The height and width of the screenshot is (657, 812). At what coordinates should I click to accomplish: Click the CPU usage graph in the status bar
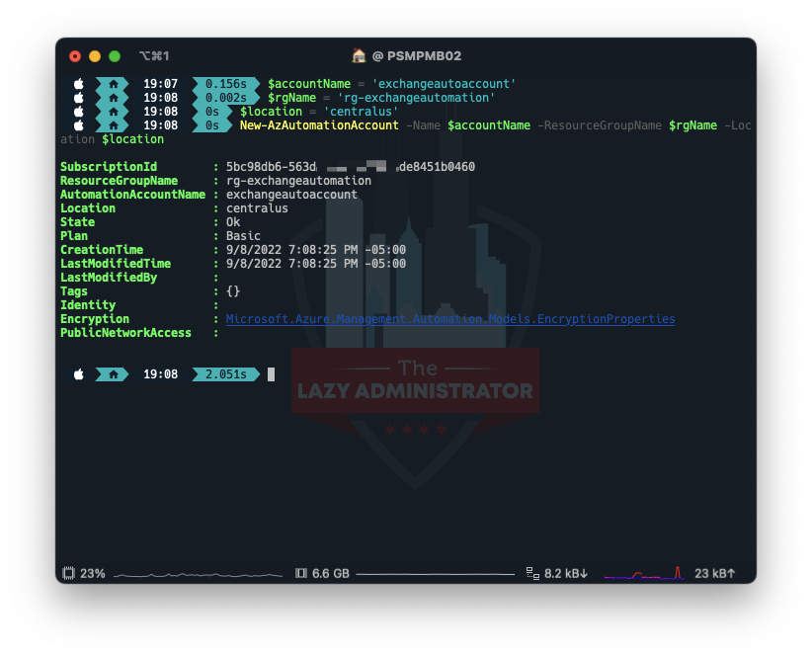[x=198, y=575]
